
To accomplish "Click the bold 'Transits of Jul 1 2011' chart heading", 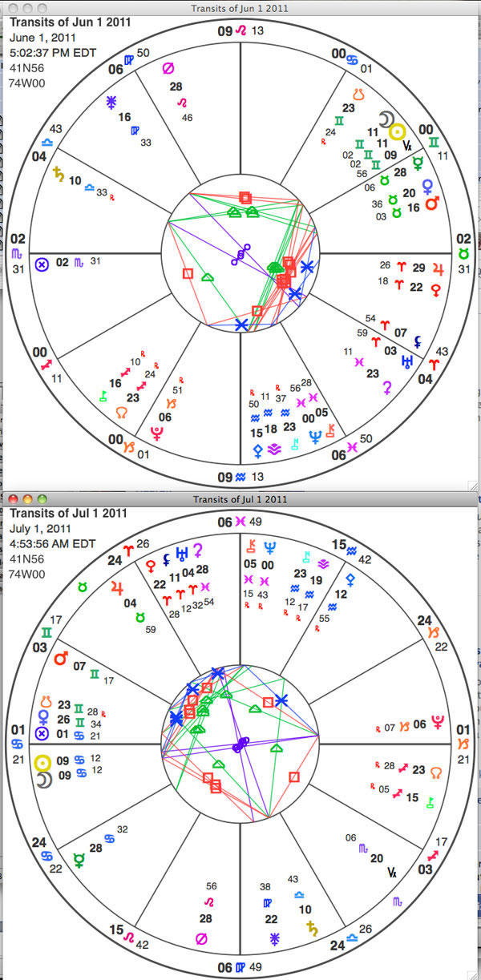I will tap(69, 514).
